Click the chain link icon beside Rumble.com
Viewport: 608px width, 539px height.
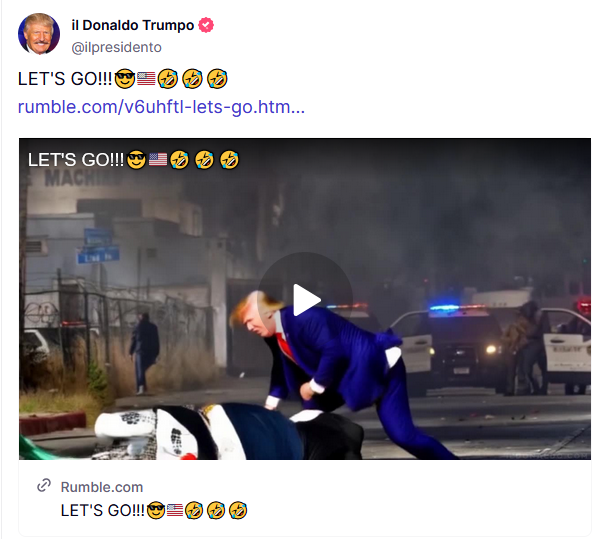click(x=44, y=485)
